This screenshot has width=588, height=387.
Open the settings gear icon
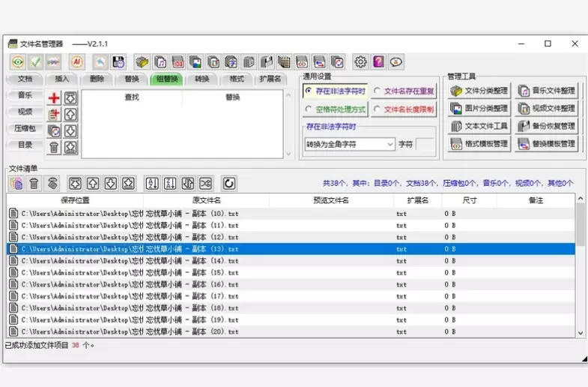361,62
